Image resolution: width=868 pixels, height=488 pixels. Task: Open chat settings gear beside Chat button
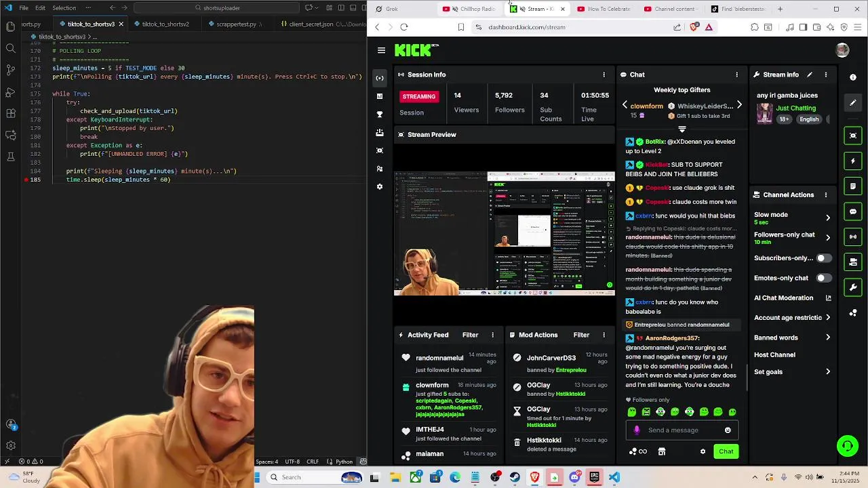tap(703, 451)
